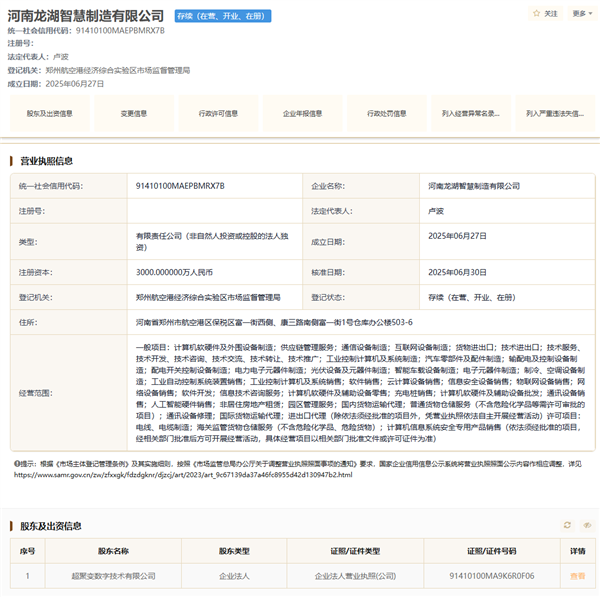The width and height of the screenshot is (600, 597).
Task: Open the 列入严重违法失信 tab
Action: click(x=555, y=113)
